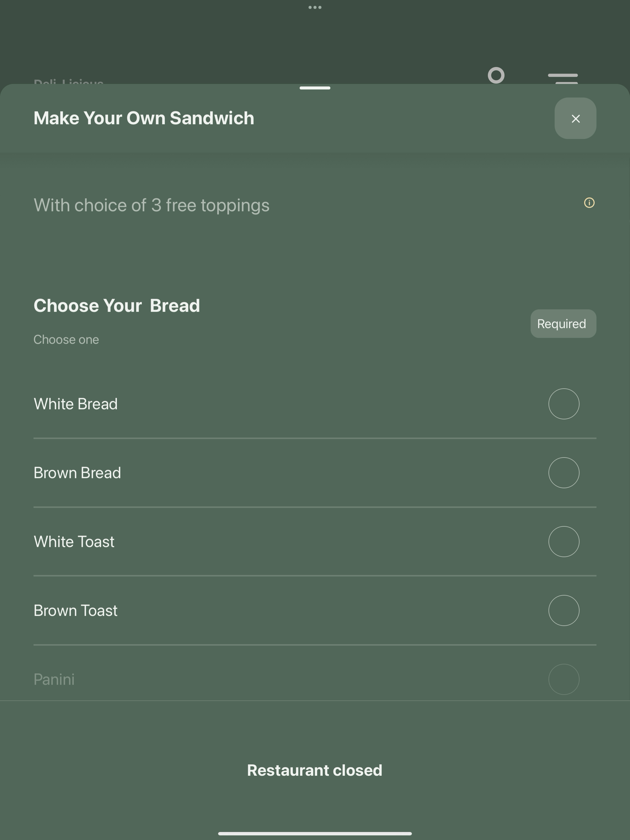Tap the three-dot multitasking icon at top
The width and height of the screenshot is (630, 840).
click(315, 7)
